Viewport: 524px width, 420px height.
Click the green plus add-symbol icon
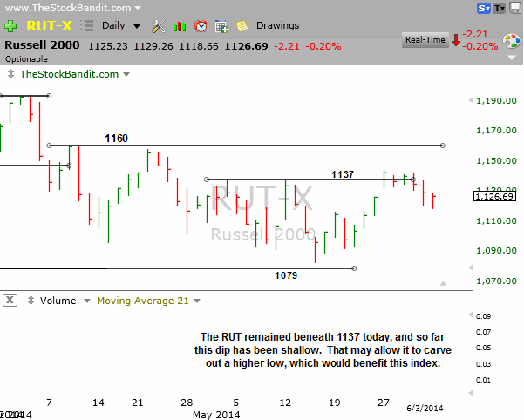tap(10, 26)
